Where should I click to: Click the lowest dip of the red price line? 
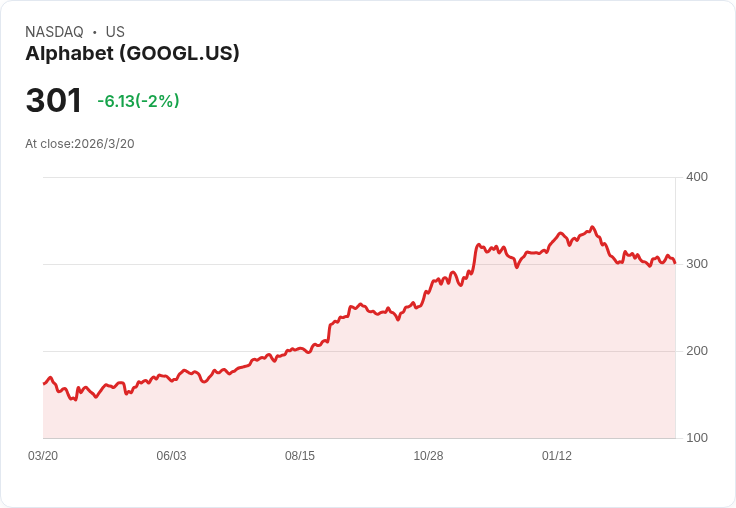[x=75, y=399]
